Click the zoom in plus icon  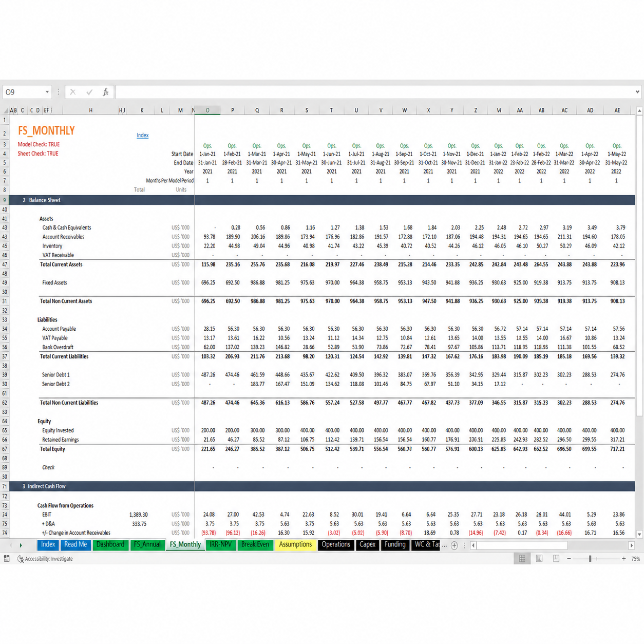pyautogui.click(x=624, y=559)
